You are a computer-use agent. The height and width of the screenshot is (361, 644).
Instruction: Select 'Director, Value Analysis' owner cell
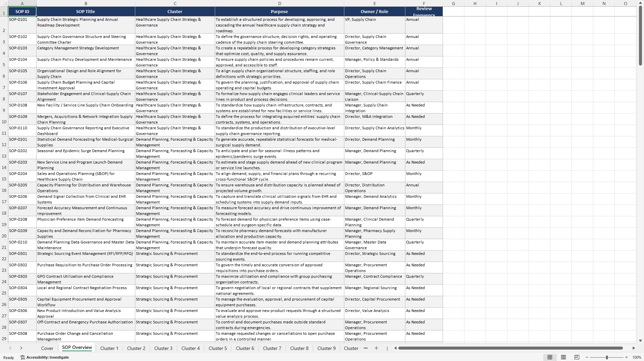coord(375,313)
